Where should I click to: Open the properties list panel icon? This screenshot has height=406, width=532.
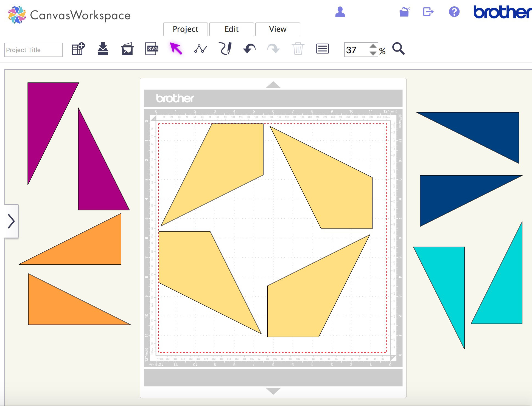(x=323, y=49)
